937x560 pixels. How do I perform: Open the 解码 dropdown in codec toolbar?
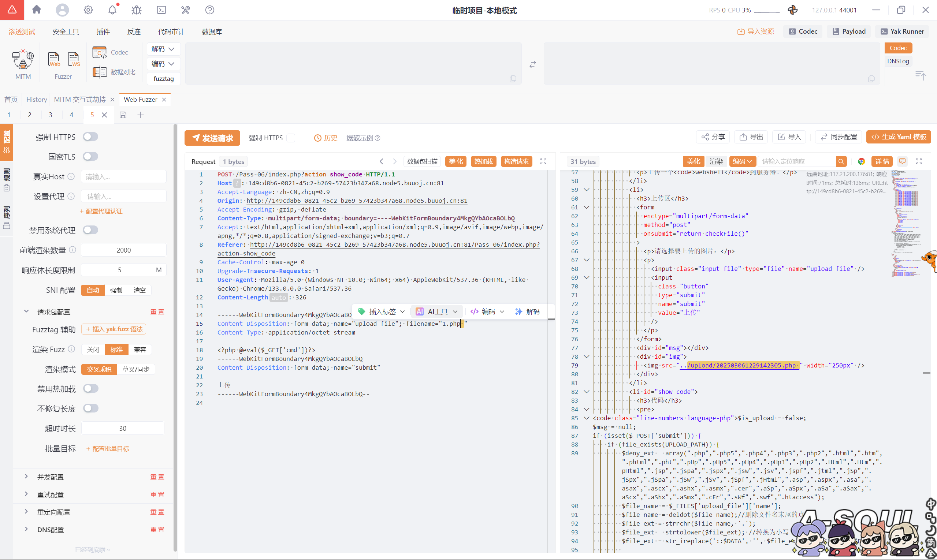click(163, 49)
